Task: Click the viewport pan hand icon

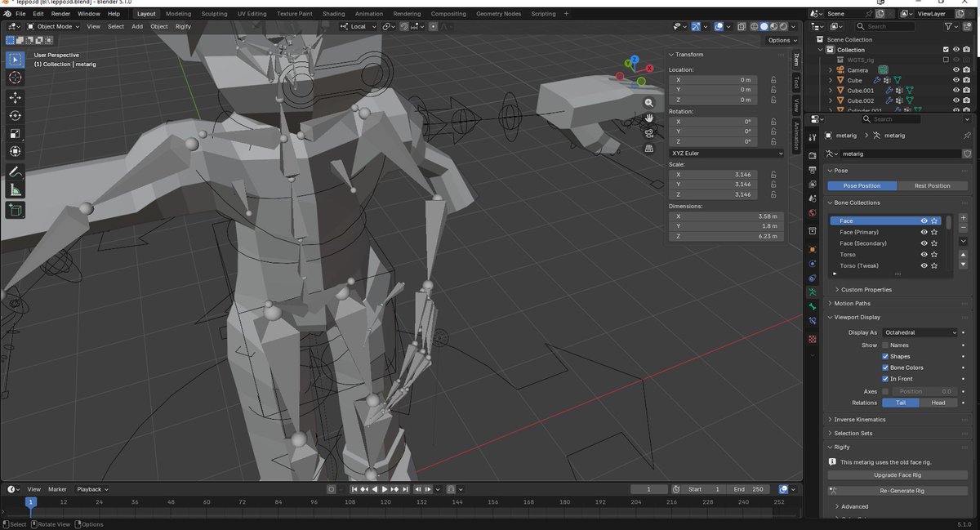Action: [648, 118]
